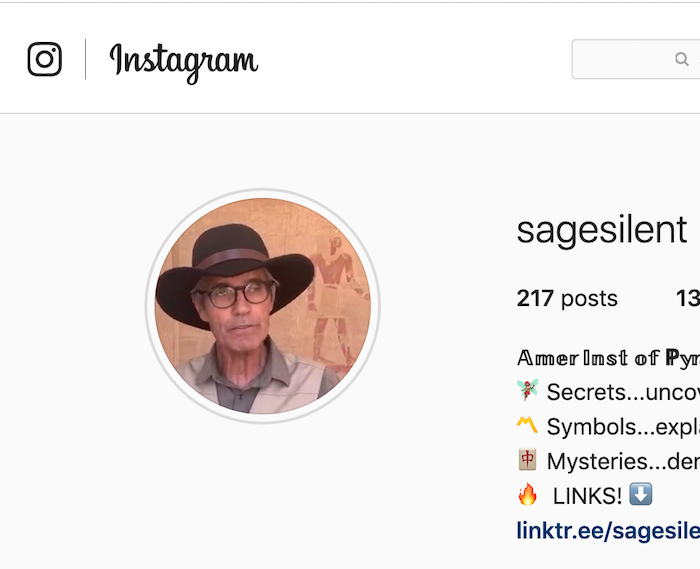Select the sagesilent username heading
Image resolution: width=700 pixels, height=569 pixels.
[602, 230]
